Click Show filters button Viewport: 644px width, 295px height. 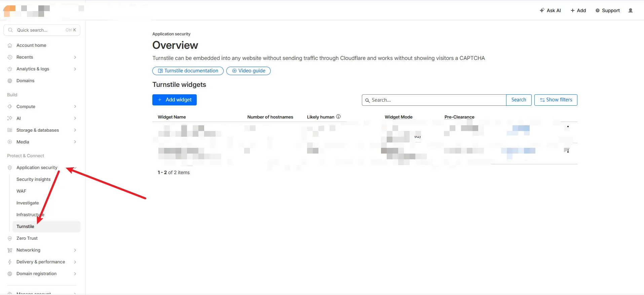point(556,100)
